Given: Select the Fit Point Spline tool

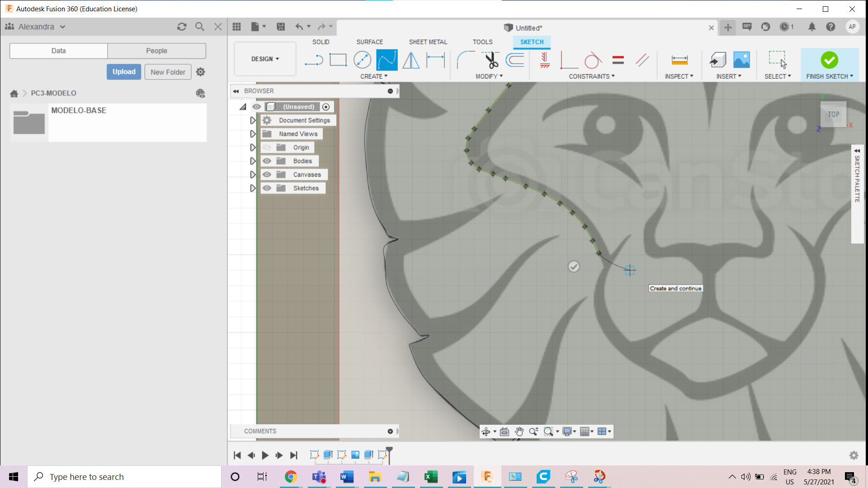Looking at the screenshot, I should (x=387, y=60).
